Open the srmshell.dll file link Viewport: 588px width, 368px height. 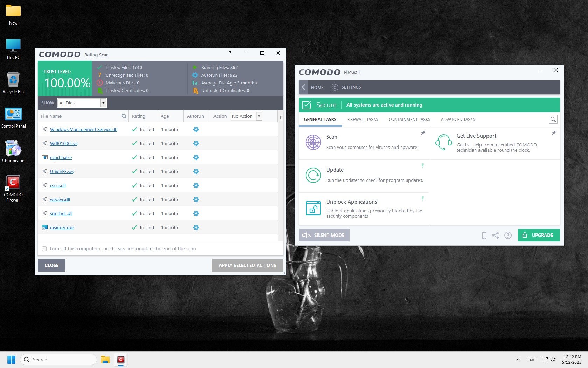pos(61,213)
